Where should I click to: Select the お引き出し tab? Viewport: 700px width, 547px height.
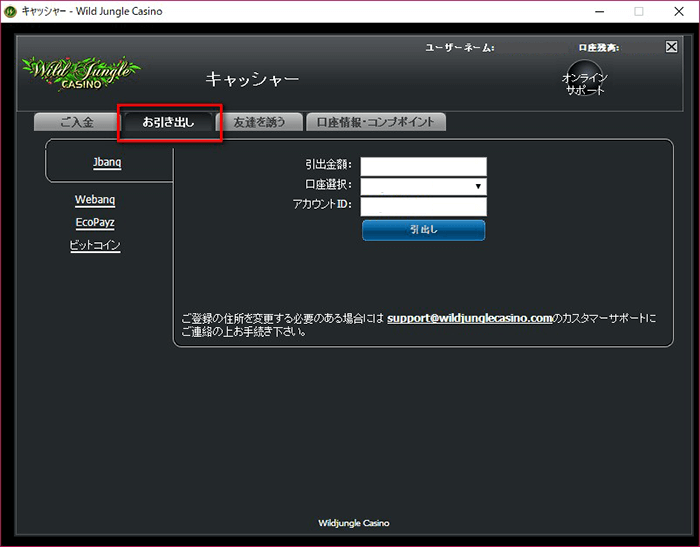coord(168,122)
